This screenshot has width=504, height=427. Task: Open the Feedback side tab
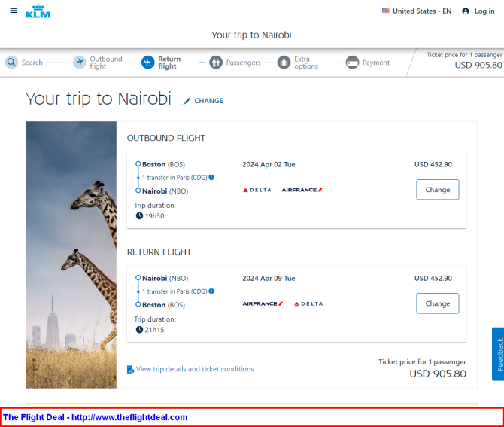click(498, 354)
